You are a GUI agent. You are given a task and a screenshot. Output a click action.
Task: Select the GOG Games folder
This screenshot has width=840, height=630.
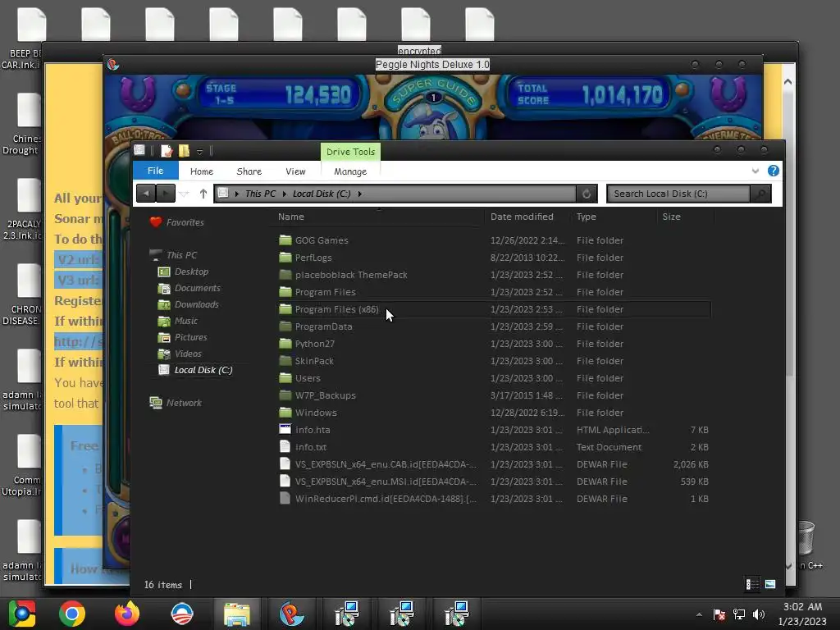coord(322,240)
